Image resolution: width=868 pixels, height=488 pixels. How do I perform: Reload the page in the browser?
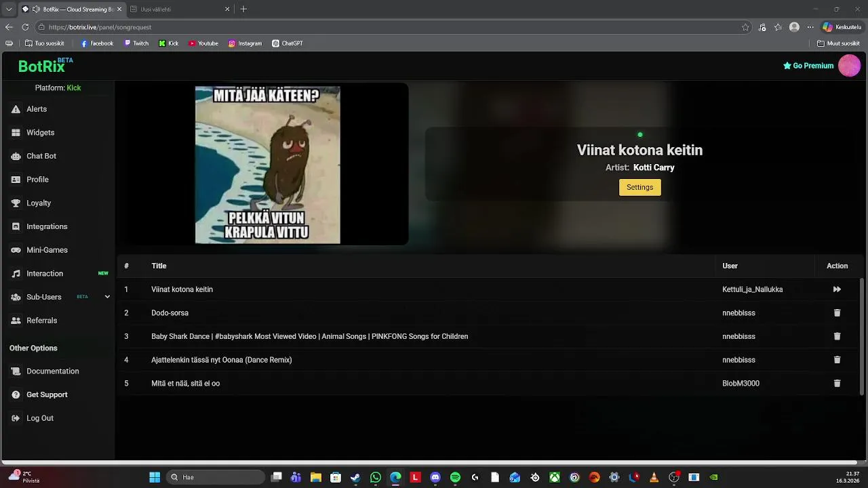[x=25, y=27]
